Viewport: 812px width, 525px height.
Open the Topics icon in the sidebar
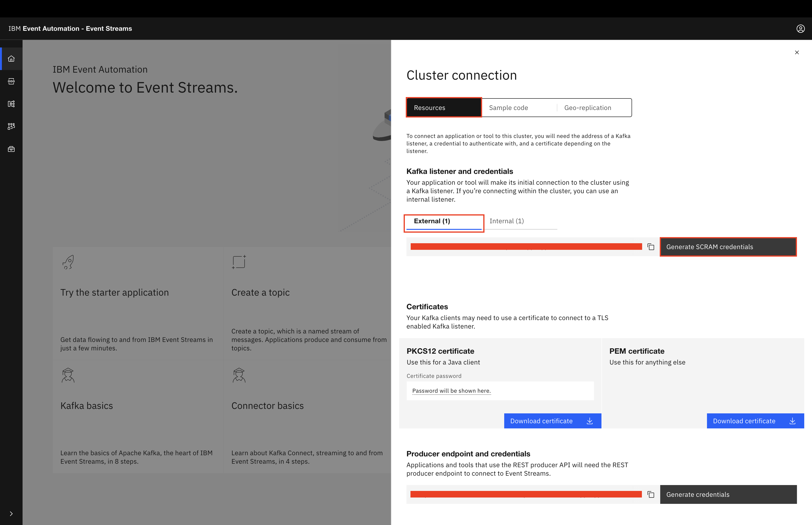(x=11, y=81)
